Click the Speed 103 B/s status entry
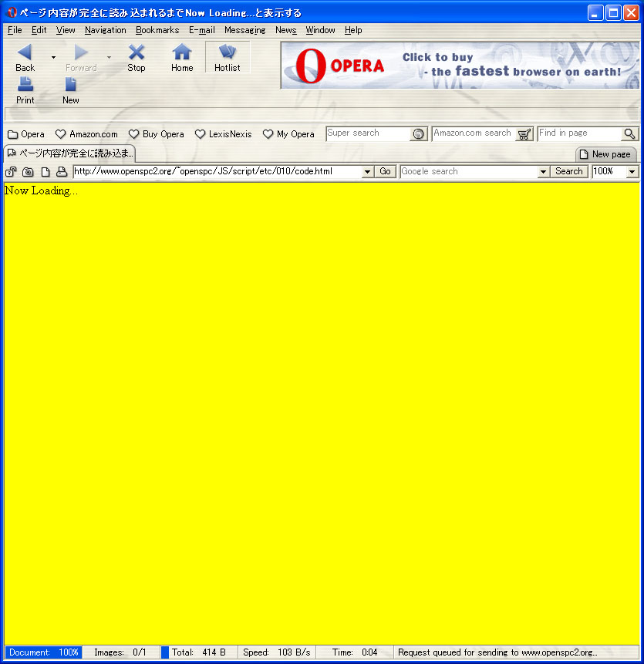Screen dimensions: 644x664 (276, 652)
